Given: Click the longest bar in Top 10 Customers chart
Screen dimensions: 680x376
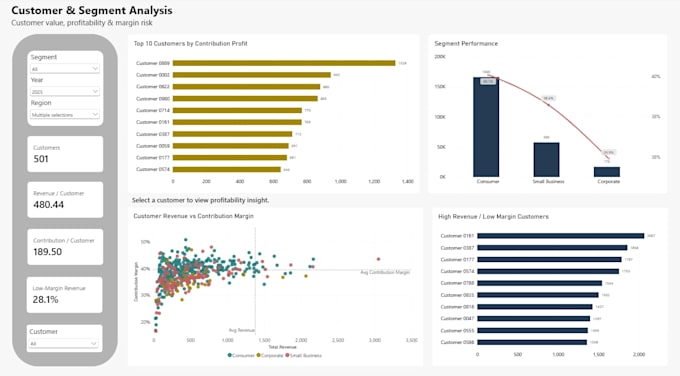Looking at the screenshot, I should (284, 63).
